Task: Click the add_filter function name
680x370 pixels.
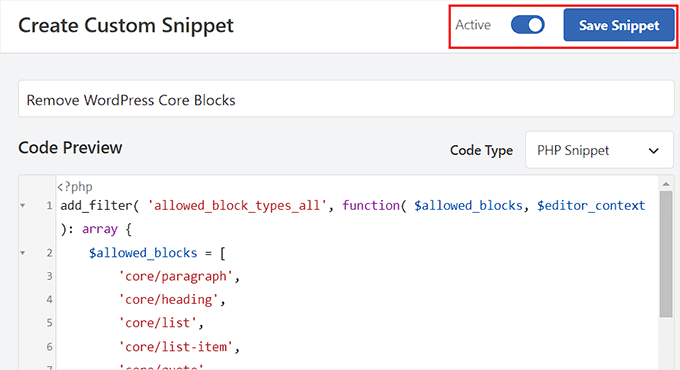Action: coord(96,205)
